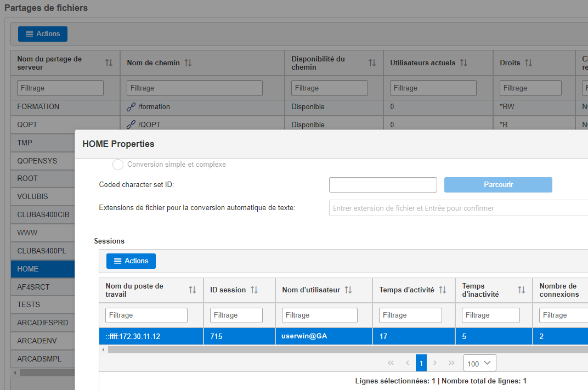
Task: Focus the file extensions input field
Action: click(x=458, y=208)
